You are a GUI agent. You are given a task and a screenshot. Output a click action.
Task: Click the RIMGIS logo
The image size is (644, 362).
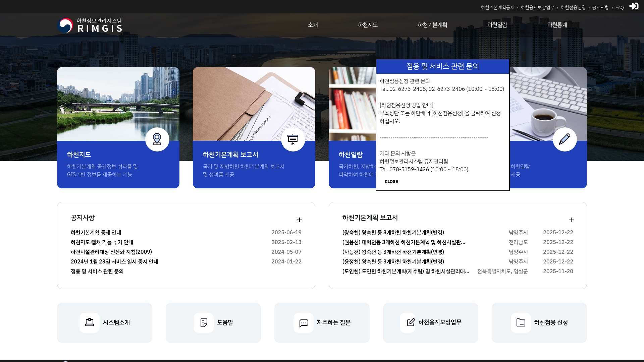[x=90, y=25]
